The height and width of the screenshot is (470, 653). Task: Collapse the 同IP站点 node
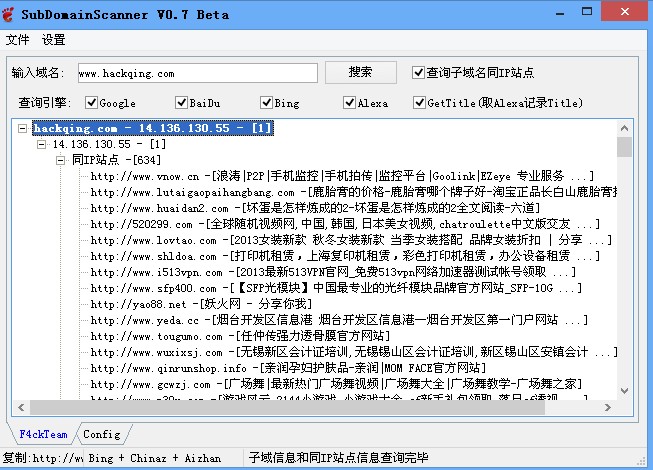pos(60,159)
